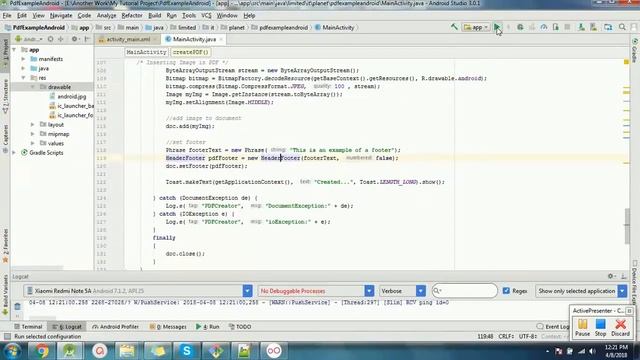Screen dimensions: 640x360
Task: Click the createPDF() breadcrumb
Action: (x=190, y=52)
